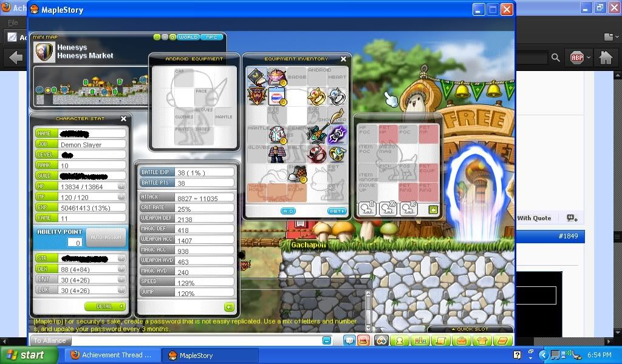The image size is (622, 364).
Task: Open the File menu in the browser
Action: (x=13, y=22)
